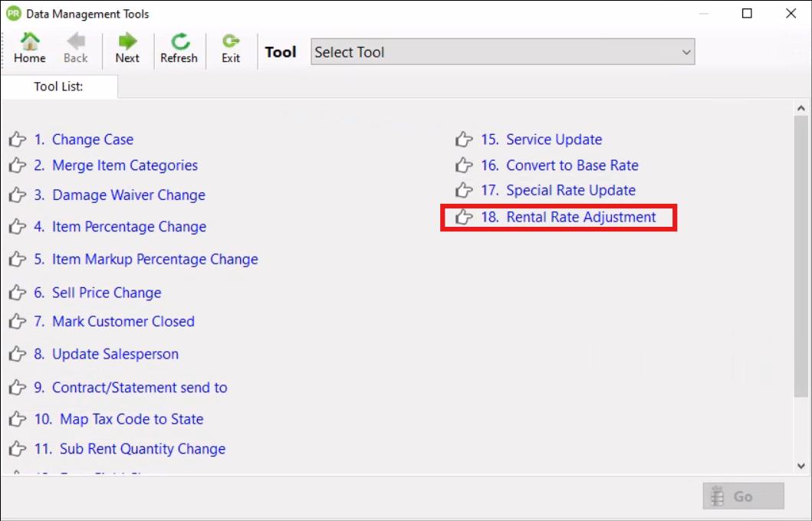
Task: Select the Tool List tab
Action: (x=59, y=87)
